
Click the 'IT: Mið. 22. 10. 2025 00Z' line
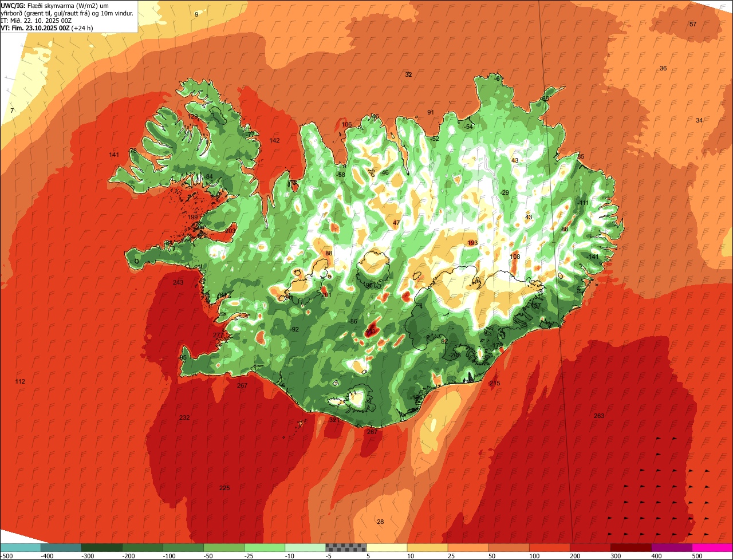pyautogui.click(x=36, y=20)
